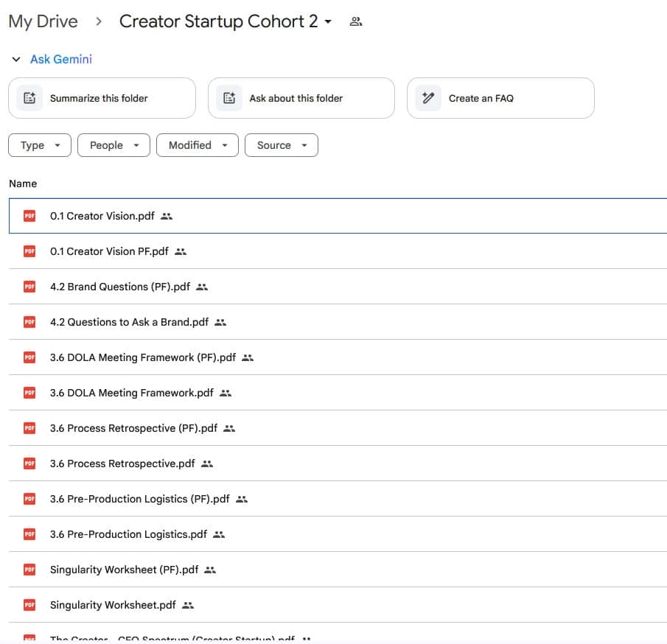Open the Modified filter dropdown
This screenshot has width=667, height=644.
[x=197, y=145]
